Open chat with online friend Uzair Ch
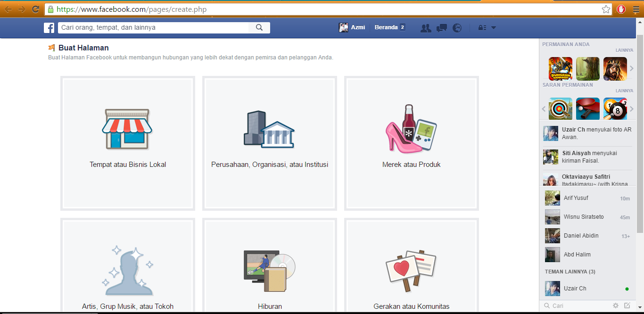The width and height of the screenshot is (644, 314). pos(587,289)
